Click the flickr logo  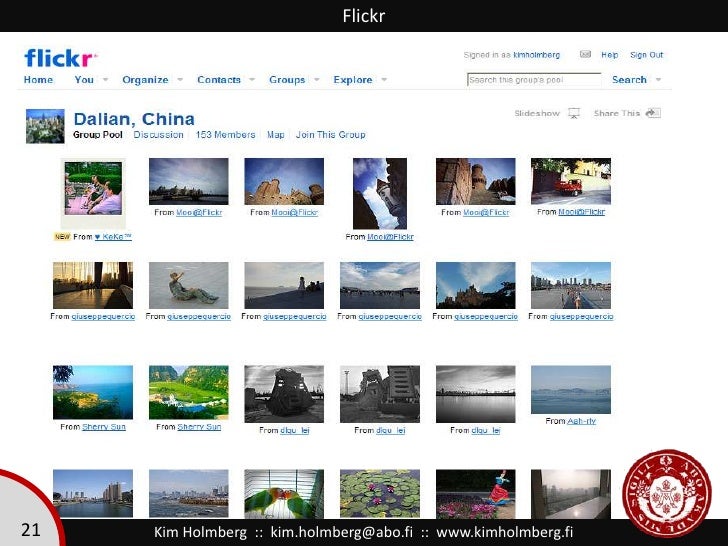click(60, 58)
